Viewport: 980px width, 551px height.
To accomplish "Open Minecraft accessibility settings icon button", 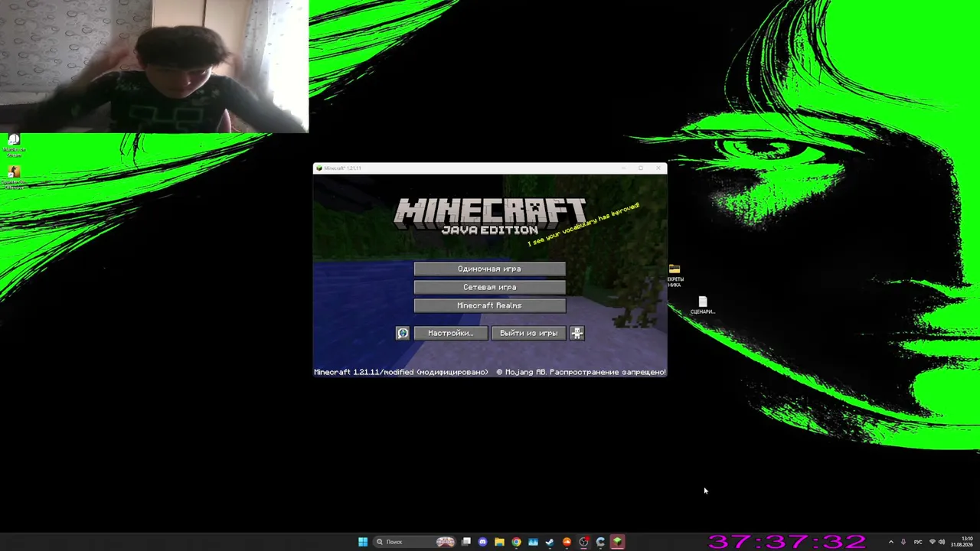I will (x=577, y=333).
